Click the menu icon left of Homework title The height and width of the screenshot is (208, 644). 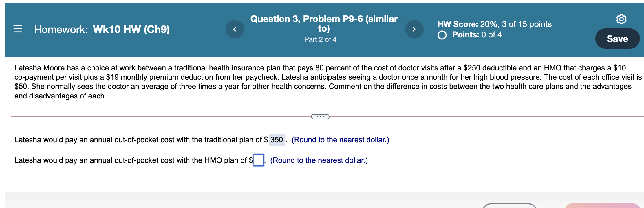tap(18, 29)
